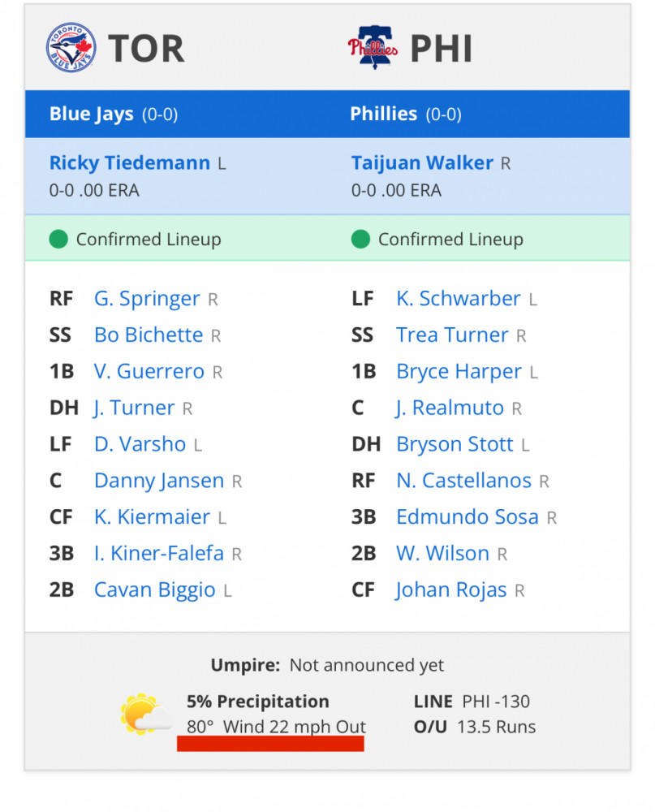Select N. Castellanos in Phillies lineup
655x812 pixels.
[464, 481]
